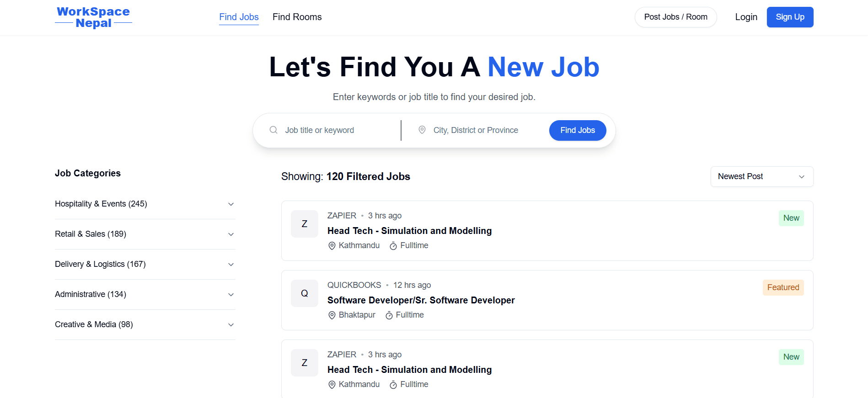Expand Hospitality & Events category
Viewport: 868px width, 398px height.
click(x=231, y=204)
